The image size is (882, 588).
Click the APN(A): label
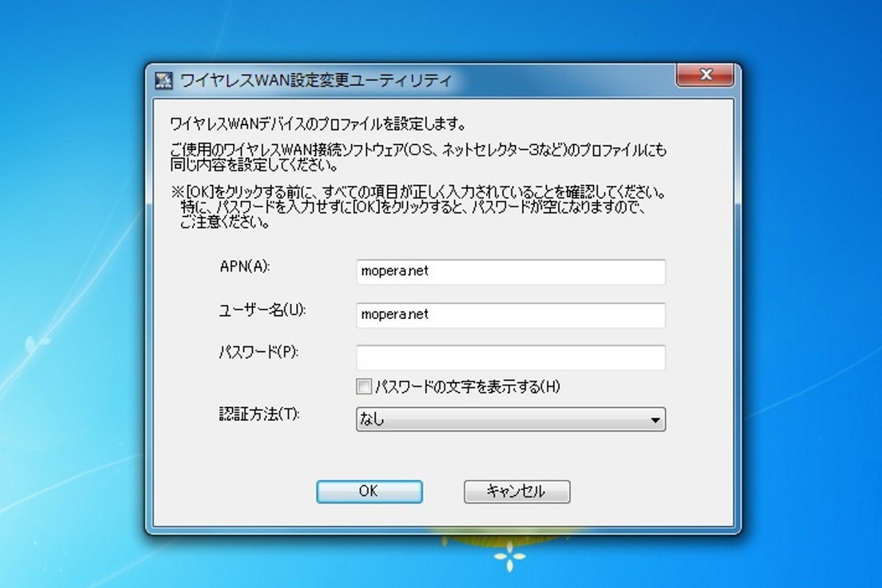click(244, 265)
